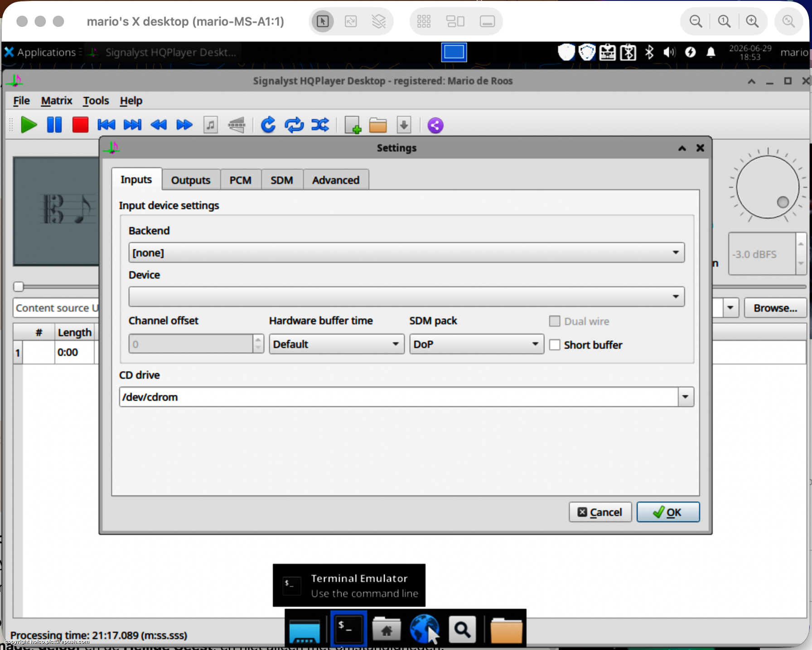Click the convolution/filter toolbar icon
This screenshot has width=812, height=650.
pyautogui.click(x=237, y=125)
